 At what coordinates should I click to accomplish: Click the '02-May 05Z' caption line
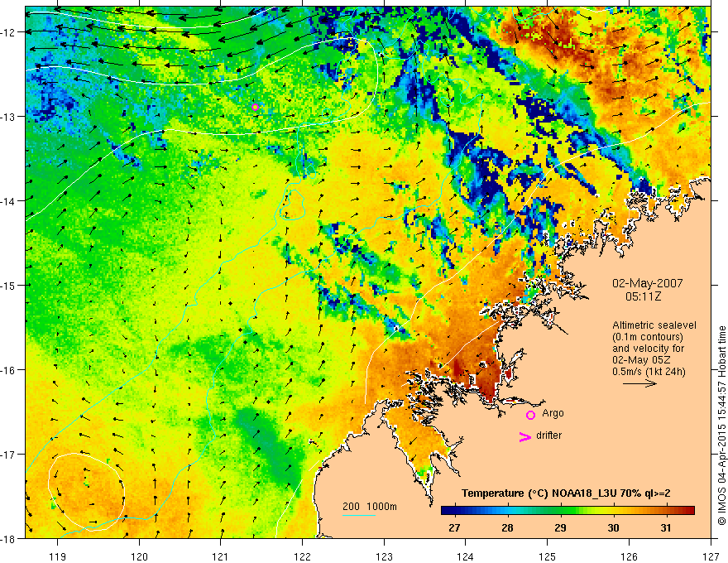tap(640, 360)
